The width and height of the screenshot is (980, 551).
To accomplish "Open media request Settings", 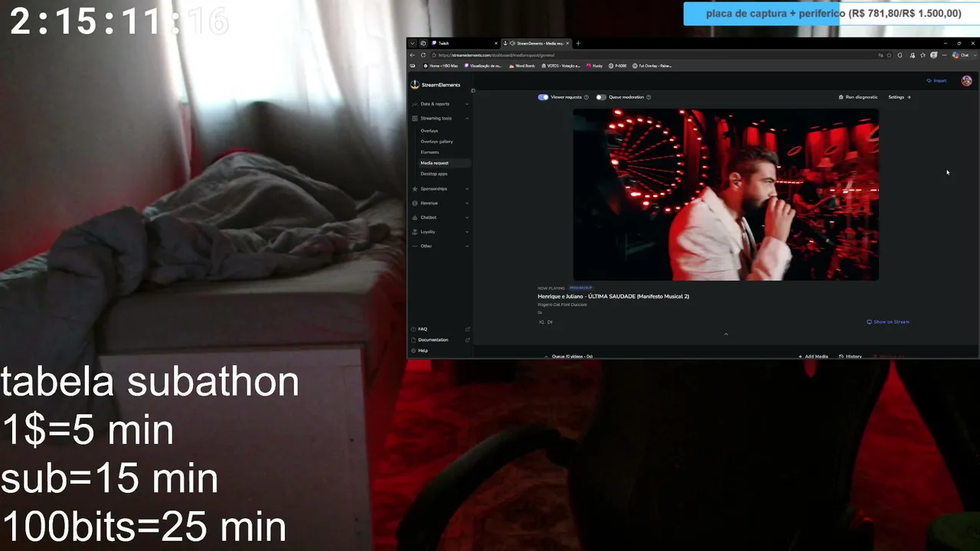I will coord(900,97).
